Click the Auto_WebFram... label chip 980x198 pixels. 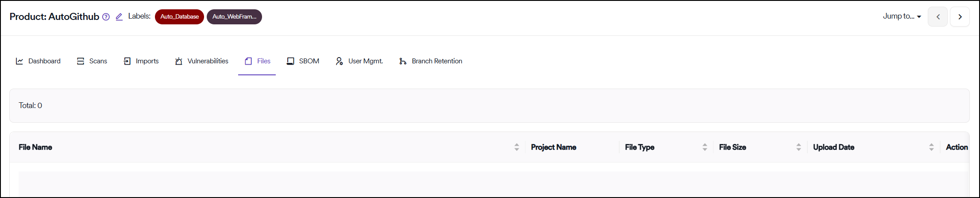click(x=234, y=17)
